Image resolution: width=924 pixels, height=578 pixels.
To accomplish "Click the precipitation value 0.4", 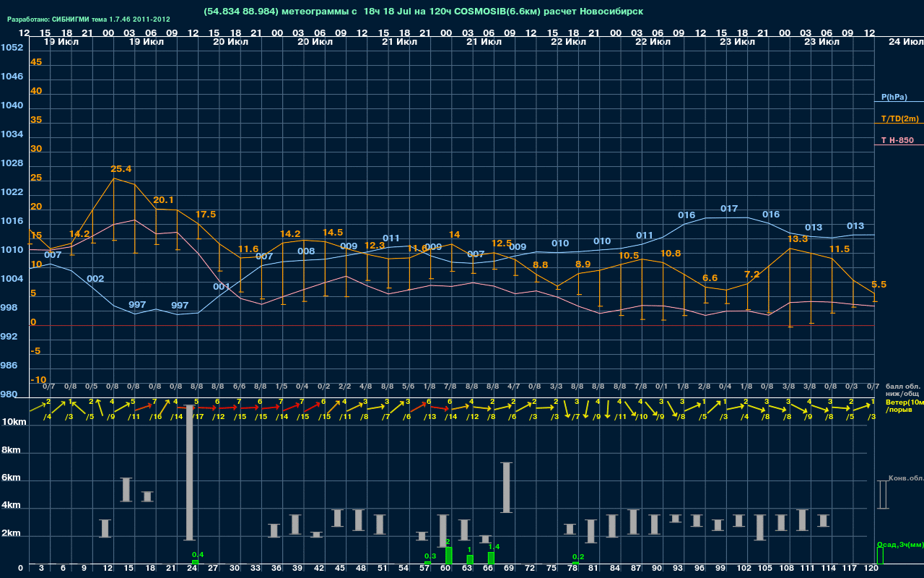I will click(x=198, y=555).
